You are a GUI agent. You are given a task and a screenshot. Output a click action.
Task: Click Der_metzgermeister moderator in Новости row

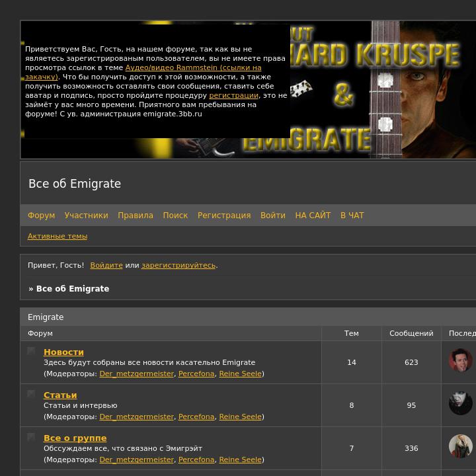[137, 374]
